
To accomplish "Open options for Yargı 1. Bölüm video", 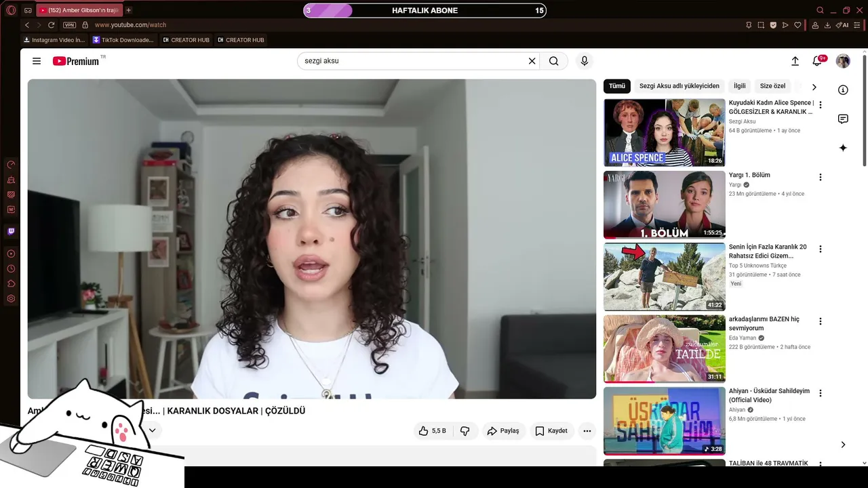I will [x=821, y=177].
